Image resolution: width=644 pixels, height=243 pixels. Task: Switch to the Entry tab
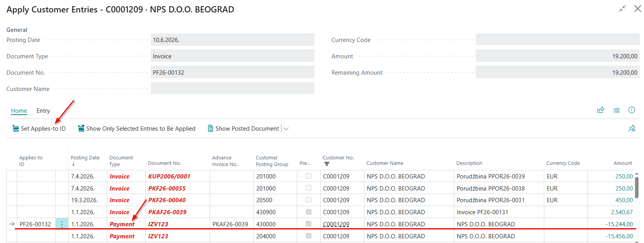(x=43, y=111)
